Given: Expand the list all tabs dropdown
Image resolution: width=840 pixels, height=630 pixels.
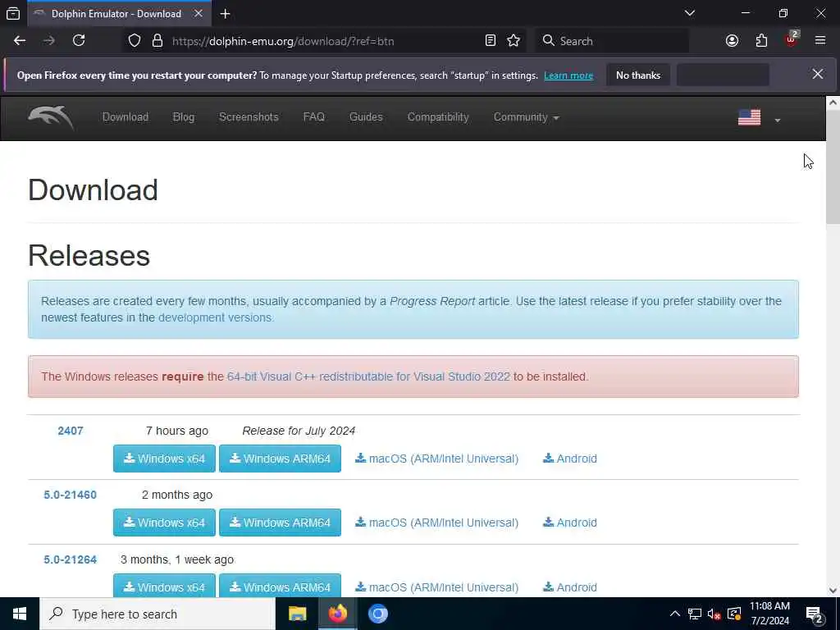Looking at the screenshot, I should [x=690, y=13].
